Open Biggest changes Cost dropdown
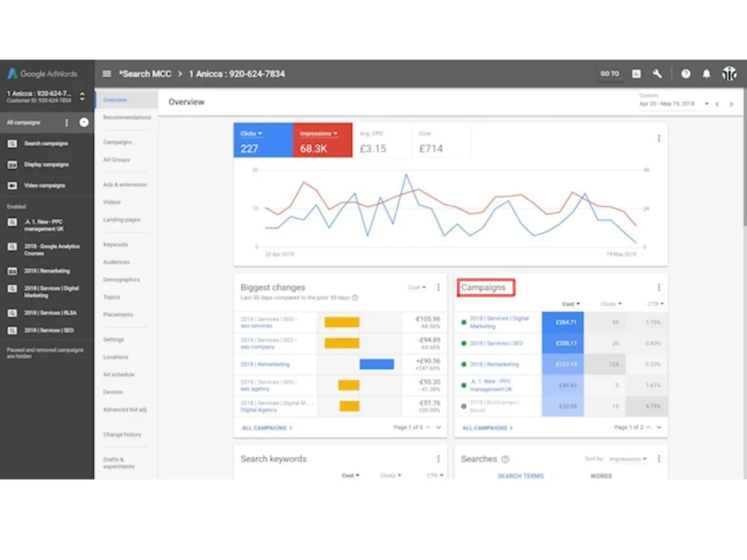This screenshot has width=747, height=560. [x=417, y=287]
